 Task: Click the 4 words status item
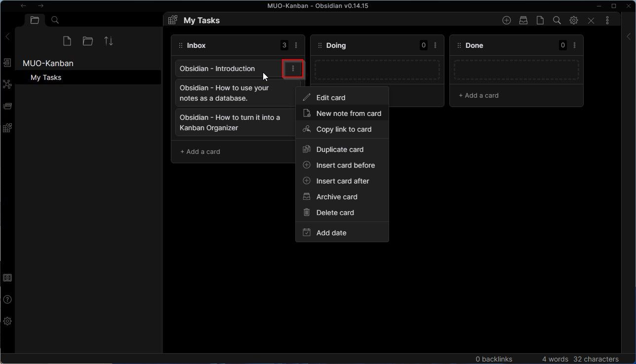[x=555, y=359]
